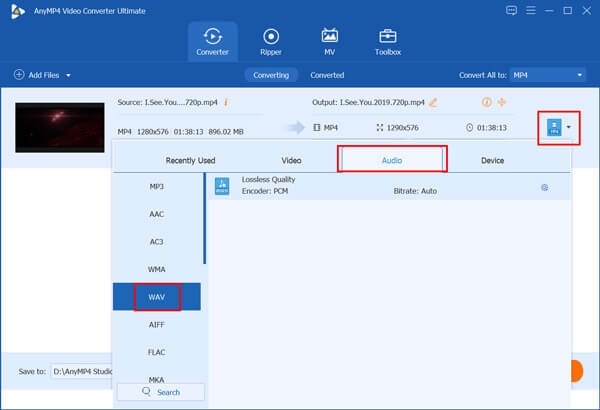The width and height of the screenshot is (600, 410).
Task: Click the Toolbox briefcase icon
Action: point(388,36)
